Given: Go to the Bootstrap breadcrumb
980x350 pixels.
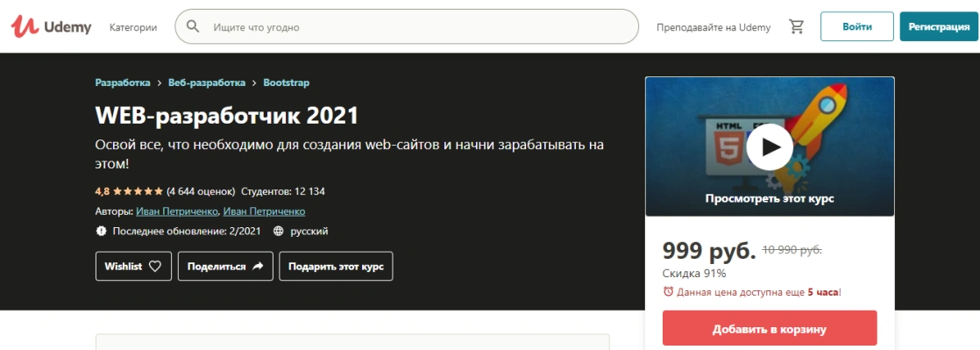Looking at the screenshot, I should click(x=287, y=82).
